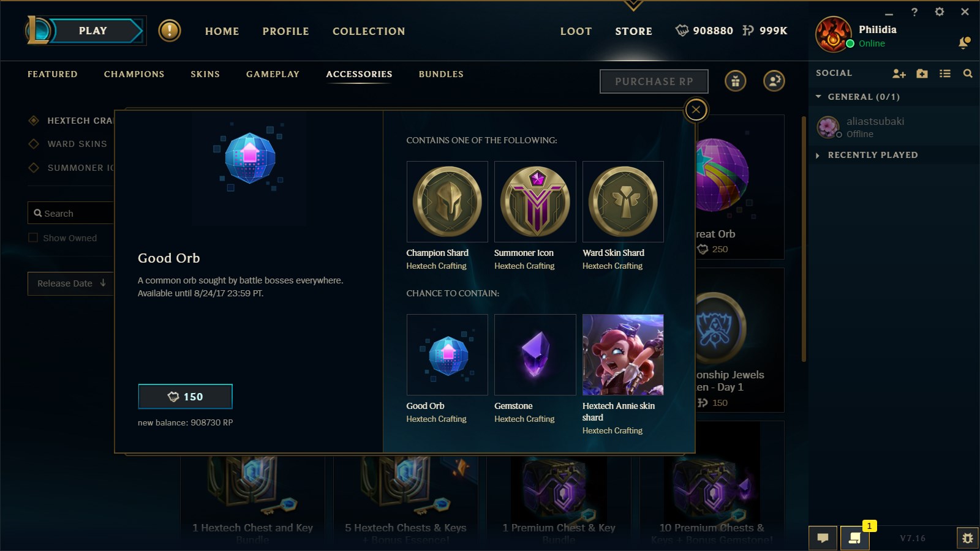Close the Good Orb details popup
980x551 pixels.
[x=696, y=110]
